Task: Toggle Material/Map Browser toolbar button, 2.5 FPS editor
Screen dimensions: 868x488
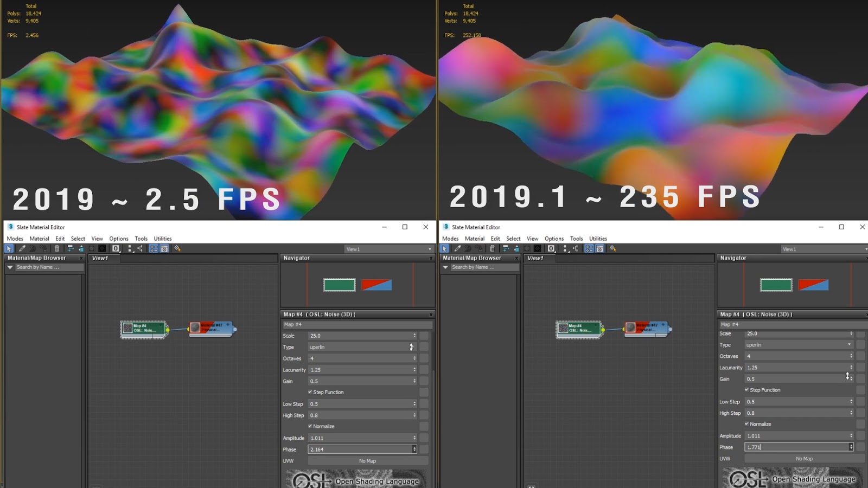Action: pos(154,248)
